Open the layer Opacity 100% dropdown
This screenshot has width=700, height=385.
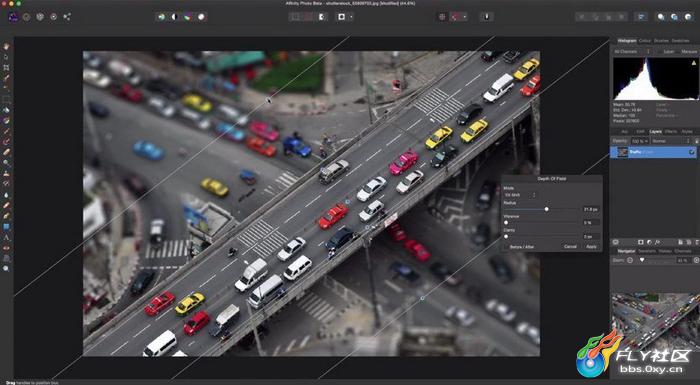pos(640,141)
